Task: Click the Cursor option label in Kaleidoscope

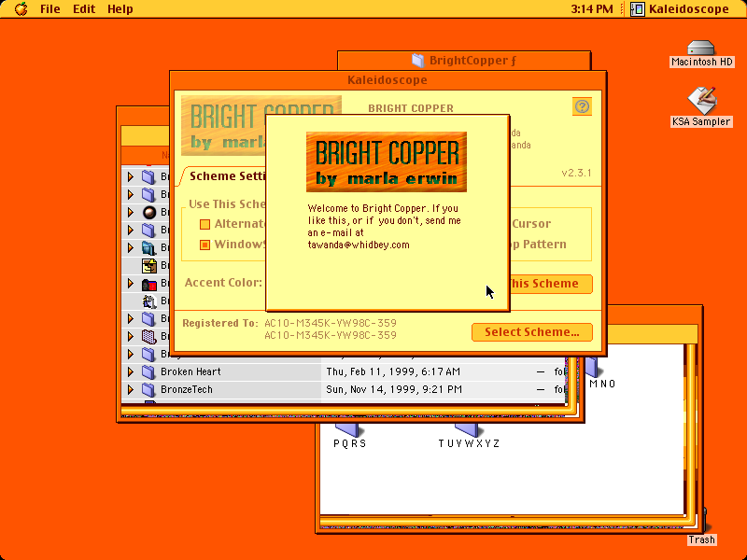Action: click(x=531, y=224)
